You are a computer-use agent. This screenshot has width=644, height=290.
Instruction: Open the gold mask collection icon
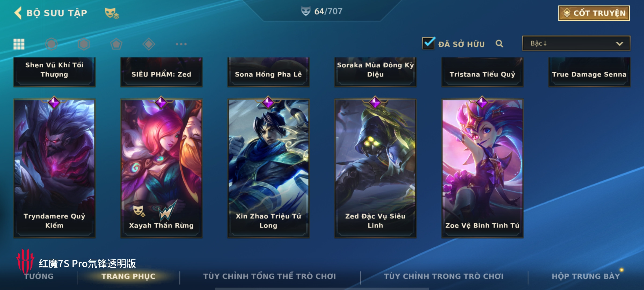tap(112, 13)
